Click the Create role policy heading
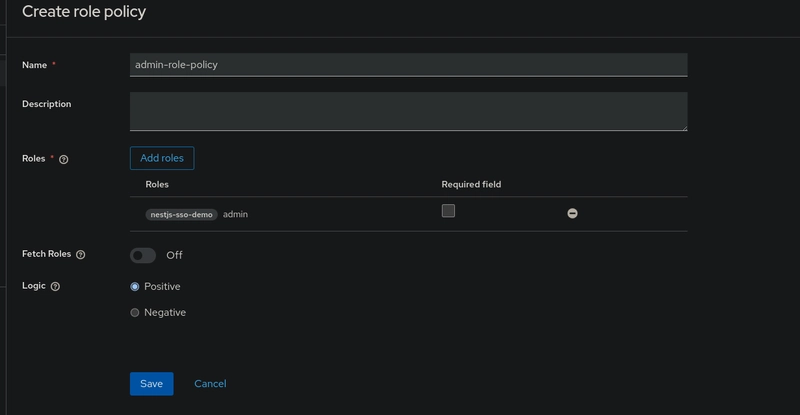Image resolution: width=800 pixels, height=415 pixels. pyautogui.click(x=84, y=11)
